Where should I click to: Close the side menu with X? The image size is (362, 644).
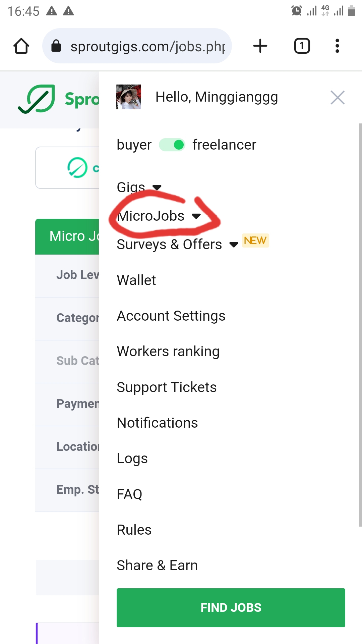337,98
